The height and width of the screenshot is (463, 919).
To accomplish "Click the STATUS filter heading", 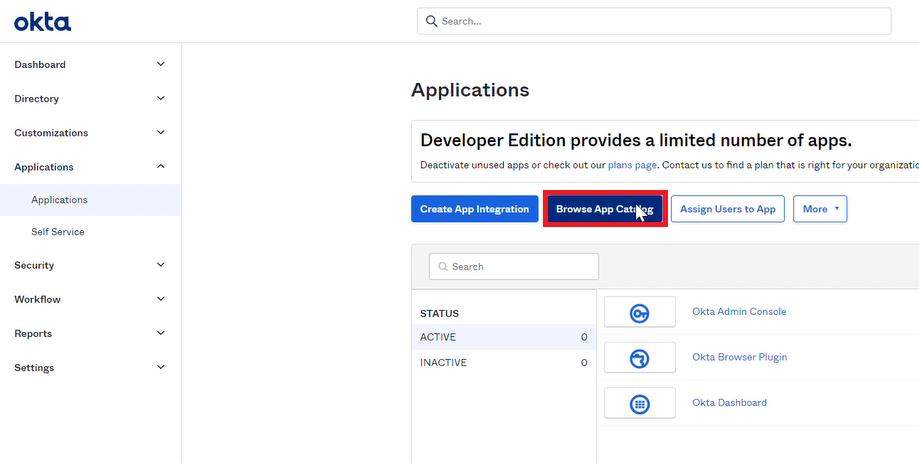I will tap(440, 314).
